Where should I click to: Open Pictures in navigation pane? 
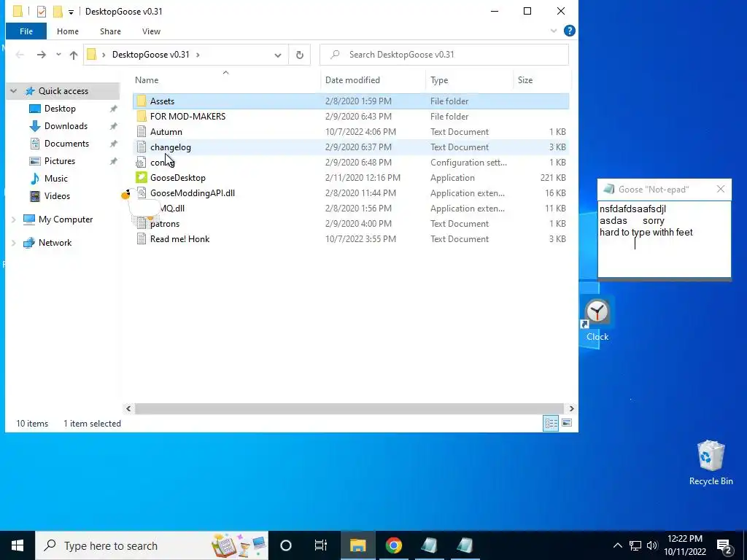[60, 161]
